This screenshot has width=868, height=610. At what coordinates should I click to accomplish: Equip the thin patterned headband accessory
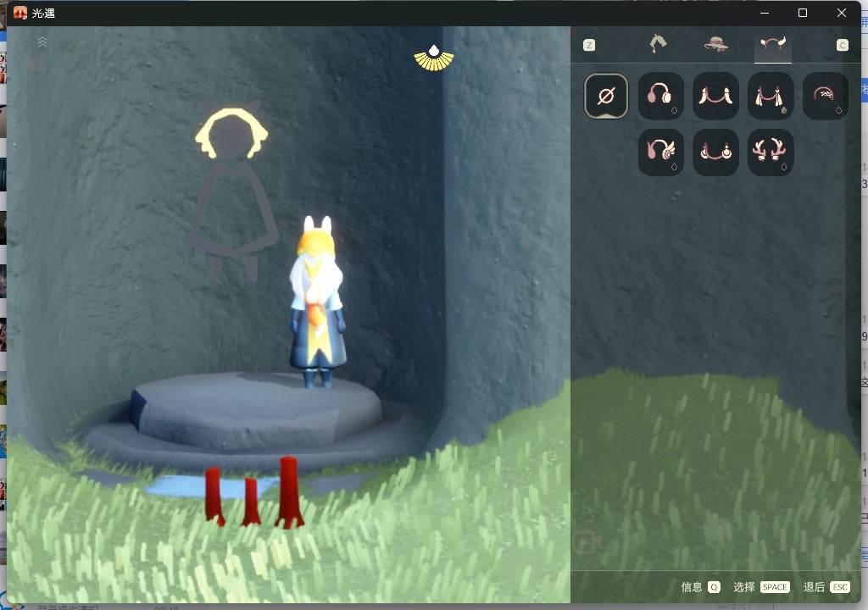(825, 96)
